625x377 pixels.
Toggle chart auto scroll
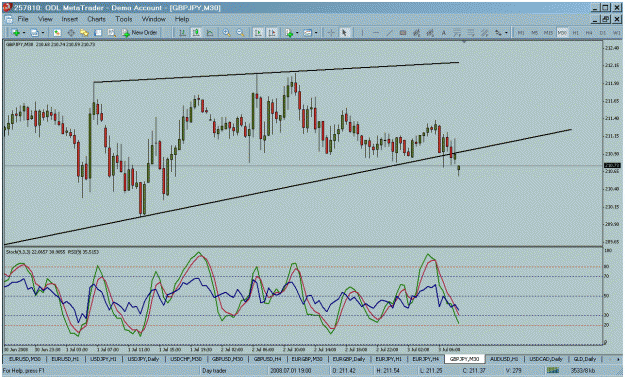click(x=258, y=33)
